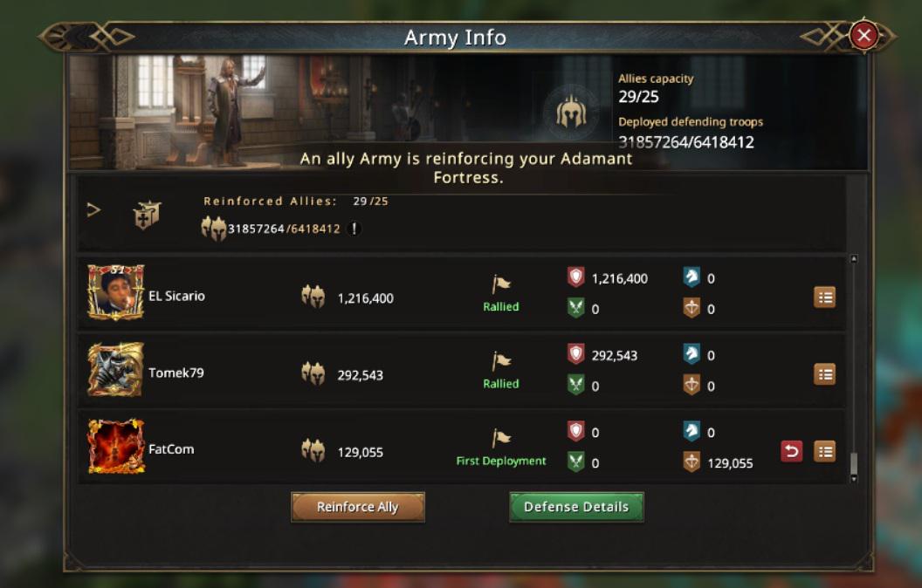
Task: Click the scrollbar down arrow in allies list
Action: [854, 479]
